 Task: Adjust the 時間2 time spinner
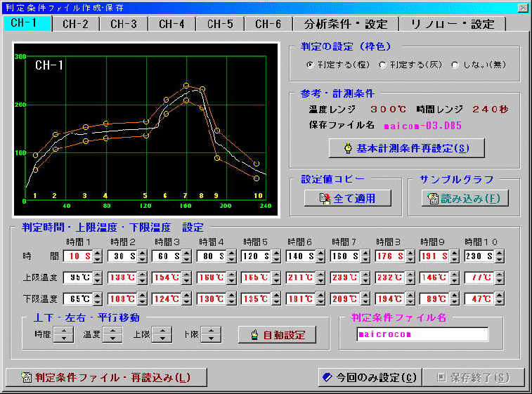142,256
